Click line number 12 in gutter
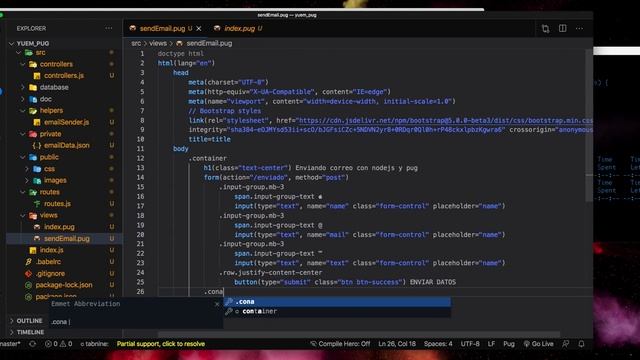This screenshot has height=360, width=640. click(x=140, y=158)
